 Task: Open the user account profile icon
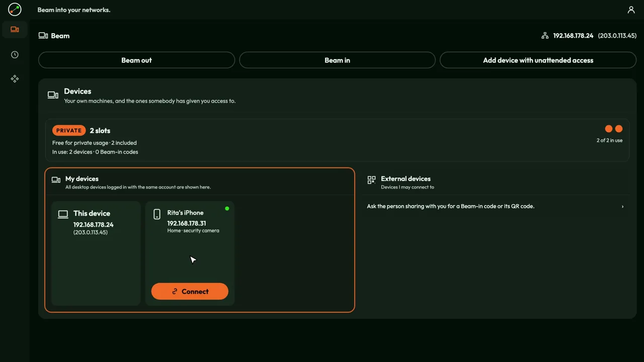pos(631,10)
